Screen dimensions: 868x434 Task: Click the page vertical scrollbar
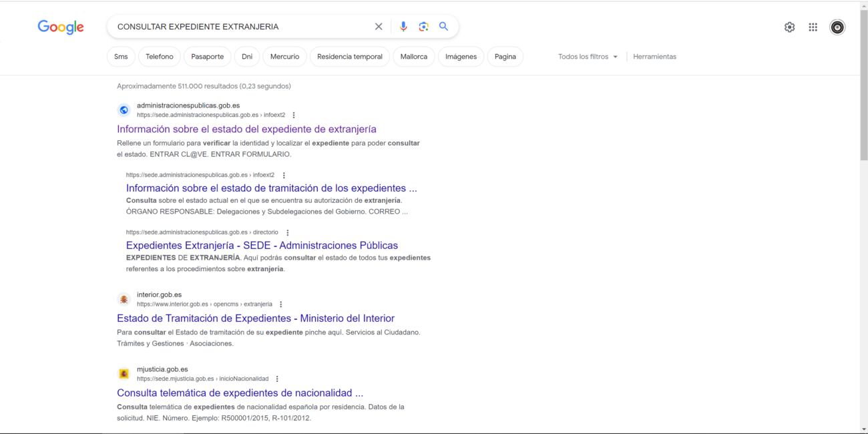pyautogui.click(x=863, y=87)
